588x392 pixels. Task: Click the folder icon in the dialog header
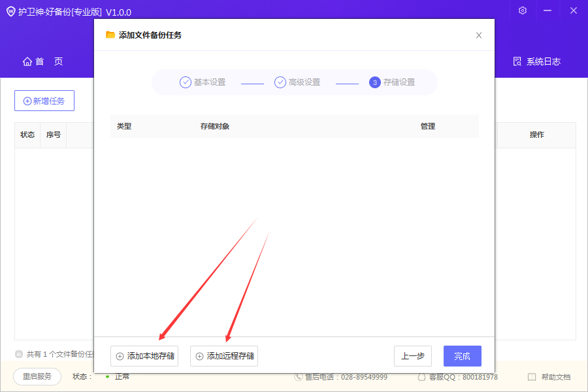[110, 35]
